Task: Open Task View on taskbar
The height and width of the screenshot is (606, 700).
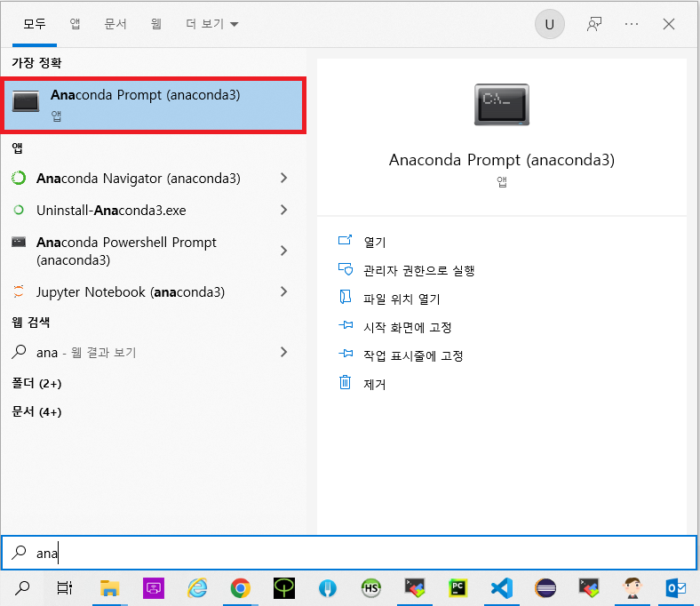Action: click(65, 588)
